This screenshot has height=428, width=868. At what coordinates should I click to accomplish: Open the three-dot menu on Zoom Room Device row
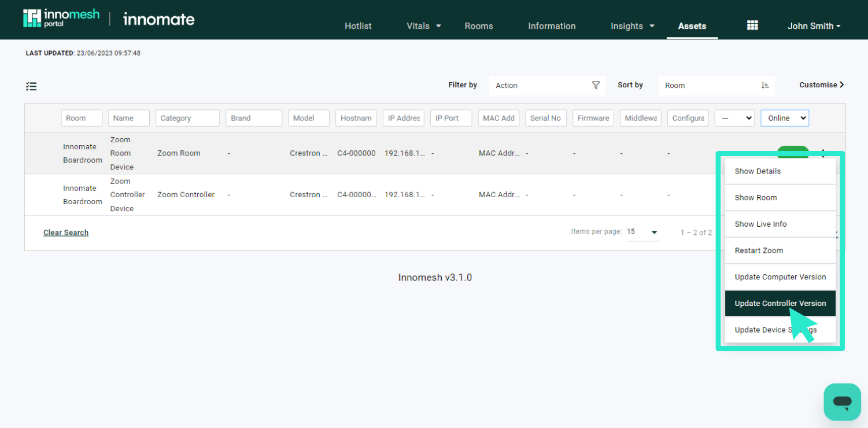(x=823, y=153)
